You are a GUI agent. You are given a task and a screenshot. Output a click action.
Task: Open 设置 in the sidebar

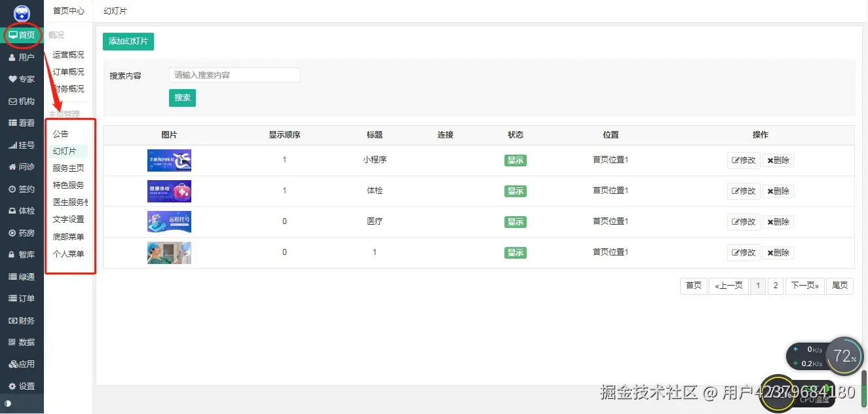(x=22, y=386)
